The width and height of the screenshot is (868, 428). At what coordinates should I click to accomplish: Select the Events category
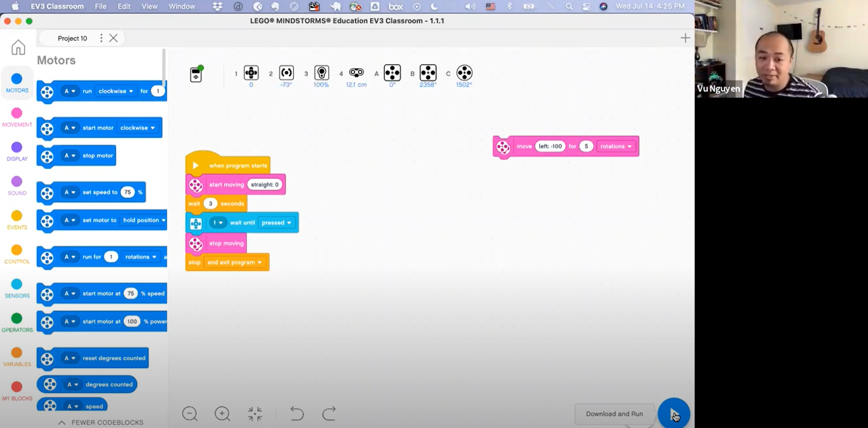(17, 220)
